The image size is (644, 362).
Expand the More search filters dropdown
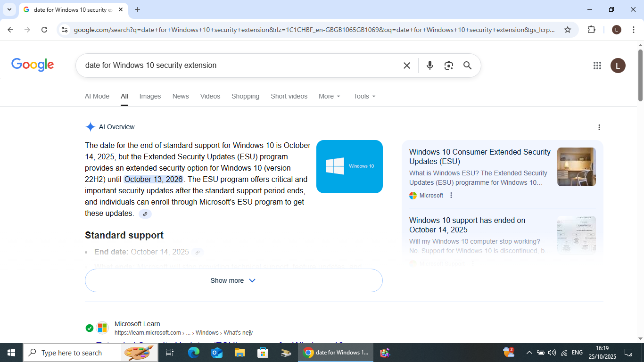point(329,96)
